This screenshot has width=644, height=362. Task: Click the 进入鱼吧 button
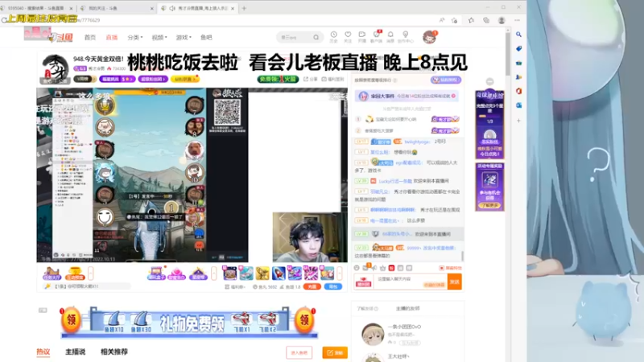pyautogui.click(x=299, y=352)
